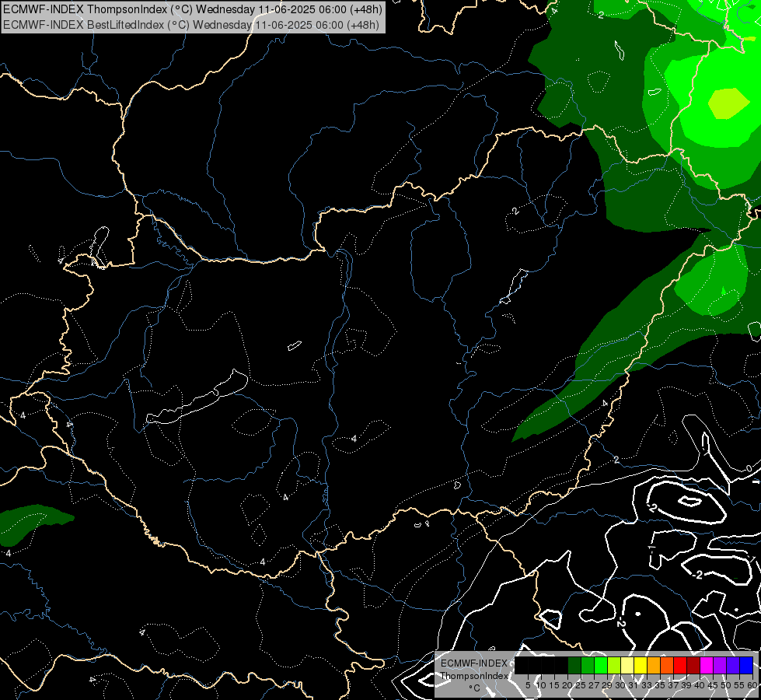Click the legend scale value 15
The height and width of the screenshot is (700, 761).
click(554, 685)
